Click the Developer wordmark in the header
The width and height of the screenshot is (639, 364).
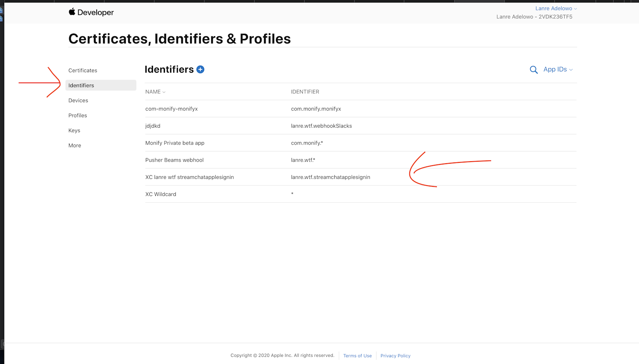(96, 12)
